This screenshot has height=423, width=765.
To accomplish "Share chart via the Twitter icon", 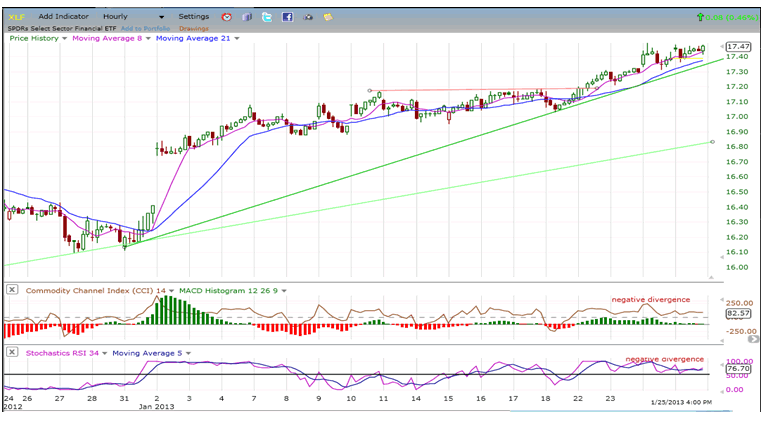I will [x=267, y=17].
